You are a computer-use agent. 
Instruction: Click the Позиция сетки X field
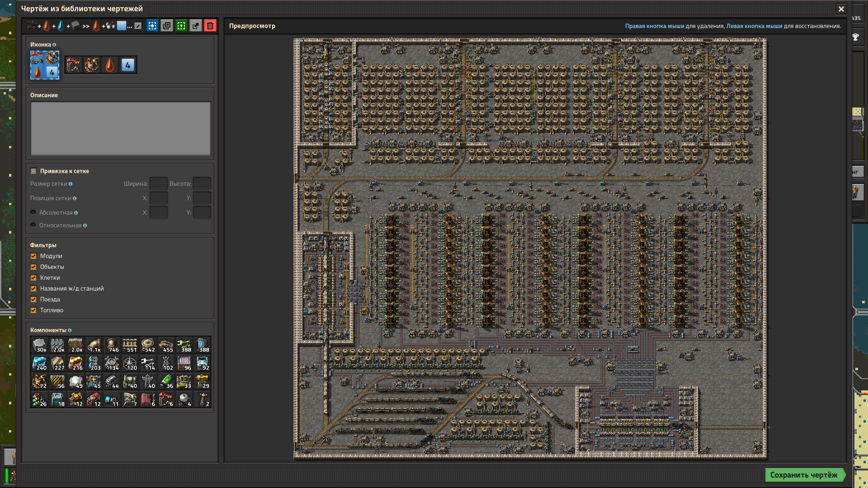tap(159, 198)
